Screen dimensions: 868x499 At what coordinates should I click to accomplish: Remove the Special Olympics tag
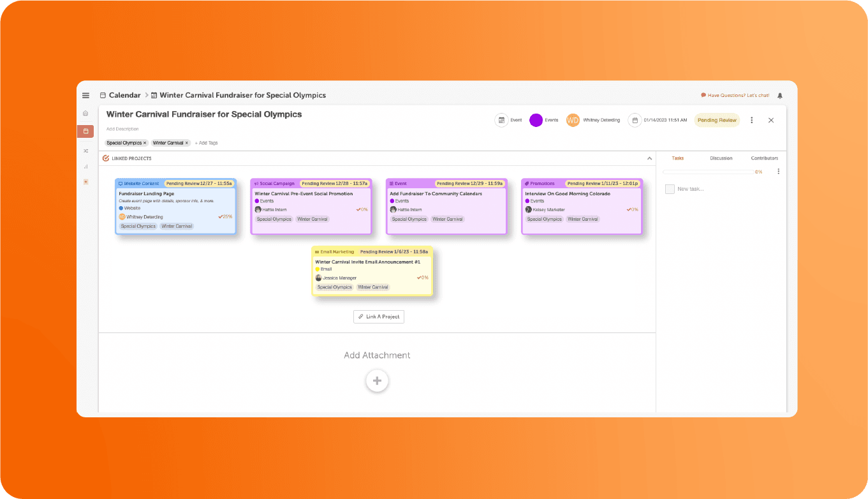(x=145, y=142)
